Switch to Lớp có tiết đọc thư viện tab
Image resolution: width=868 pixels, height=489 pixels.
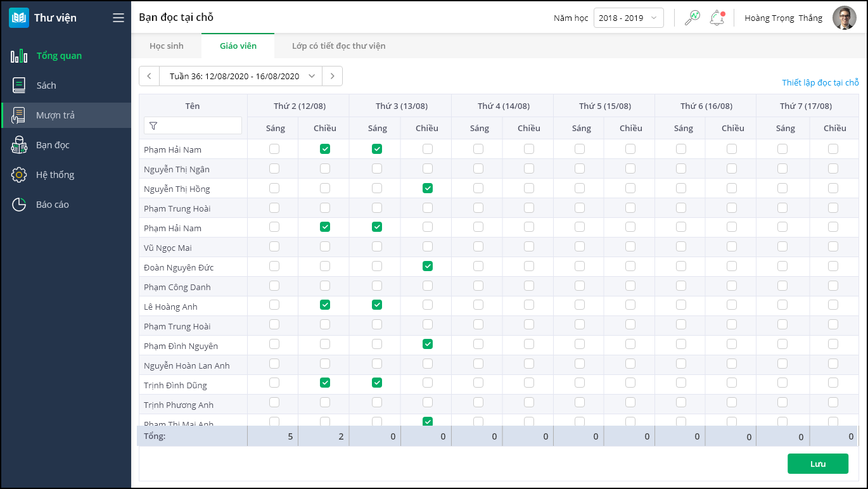tap(338, 46)
